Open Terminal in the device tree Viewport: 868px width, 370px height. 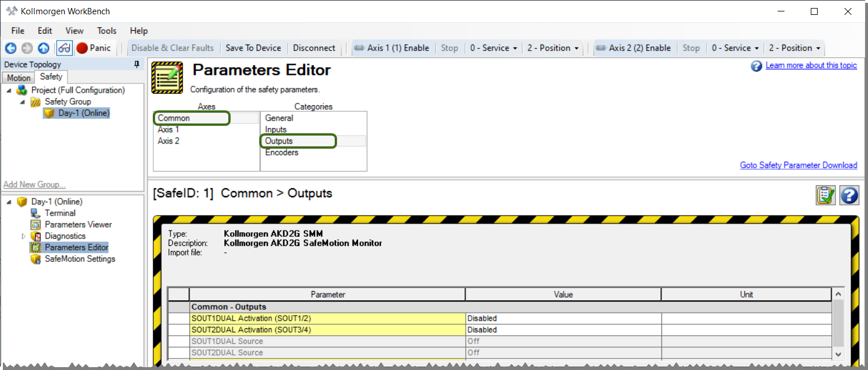60,213
